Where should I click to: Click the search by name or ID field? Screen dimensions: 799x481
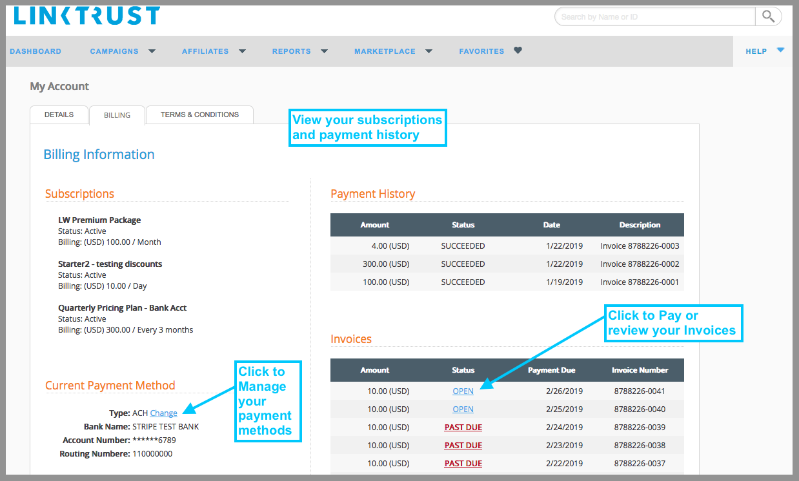pyautogui.click(x=655, y=16)
